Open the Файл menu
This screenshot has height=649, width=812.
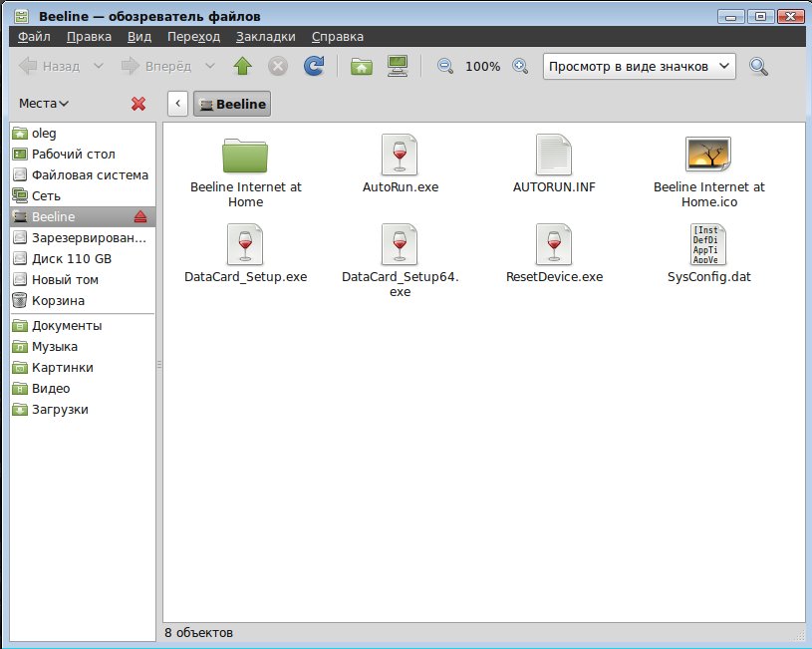34,37
